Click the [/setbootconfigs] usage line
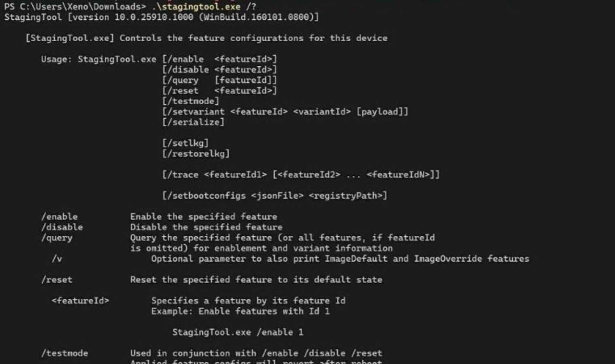The height and width of the screenshot is (364, 615). pyautogui.click(x=274, y=195)
